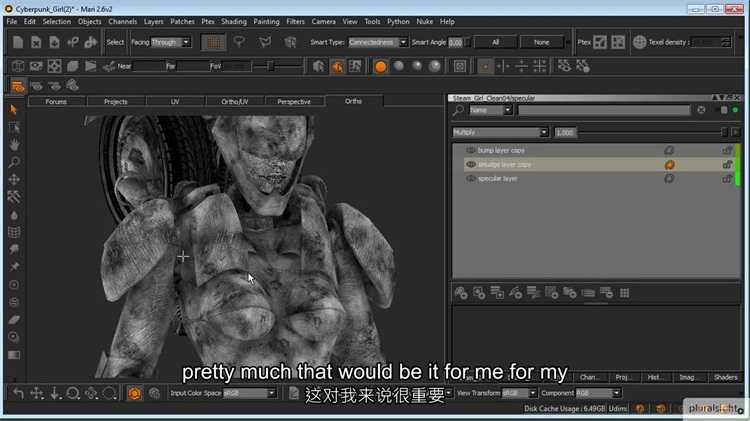Toggle visibility of specular layer

click(471, 178)
